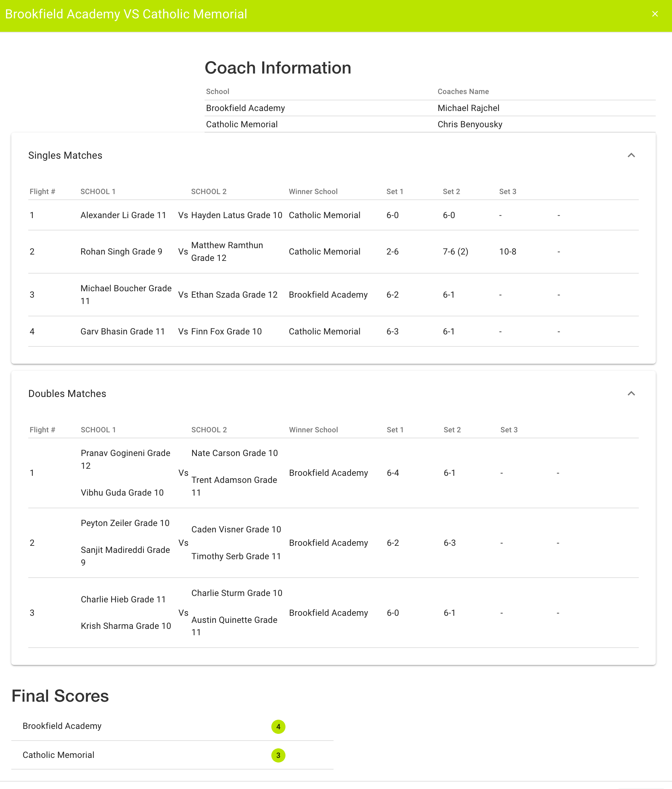The height and width of the screenshot is (789, 672).
Task: Click the Coaches Name column header
Action: 463,92
